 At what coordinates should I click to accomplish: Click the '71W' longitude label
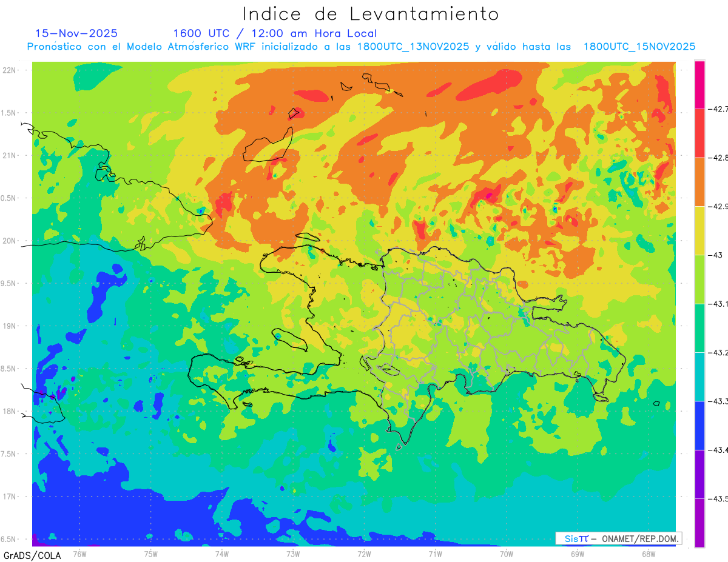point(435,554)
